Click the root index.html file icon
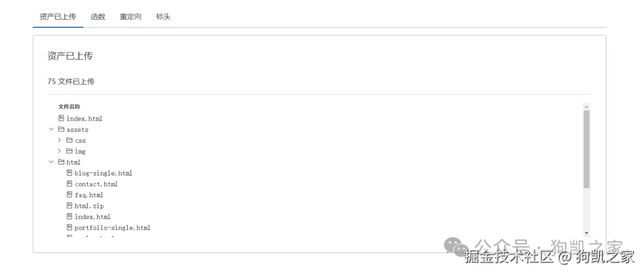Screen dimensions: 644x274 tap(61, 119)
